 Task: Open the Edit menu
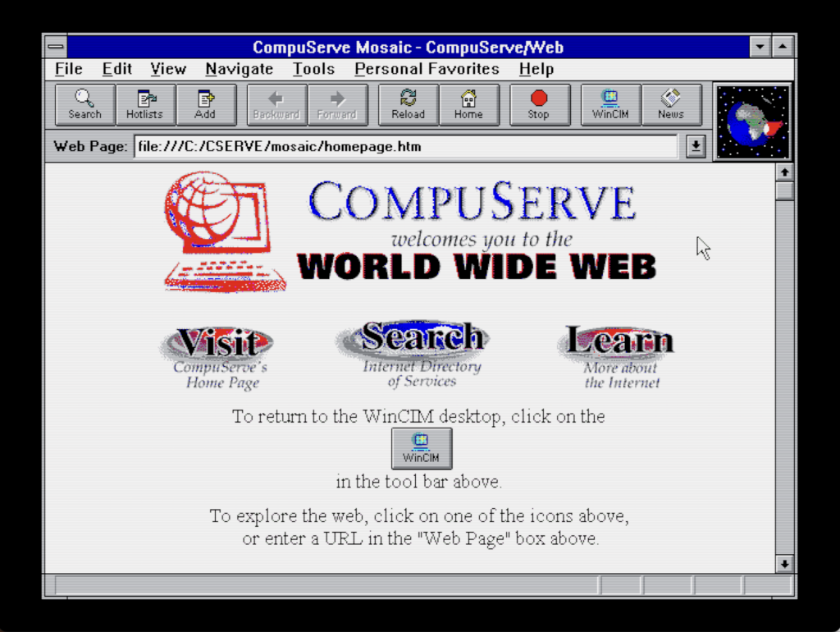pos(116,69)
